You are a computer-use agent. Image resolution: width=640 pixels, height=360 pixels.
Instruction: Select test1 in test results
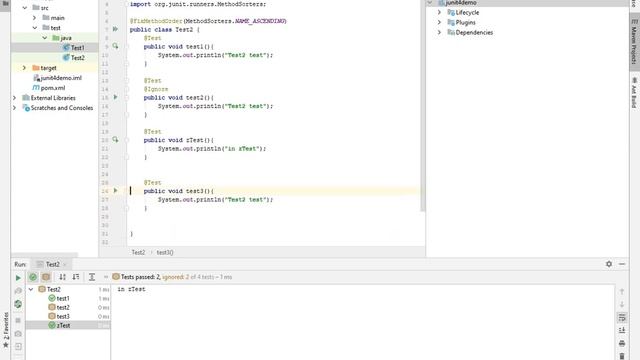(x=63, y=298)
